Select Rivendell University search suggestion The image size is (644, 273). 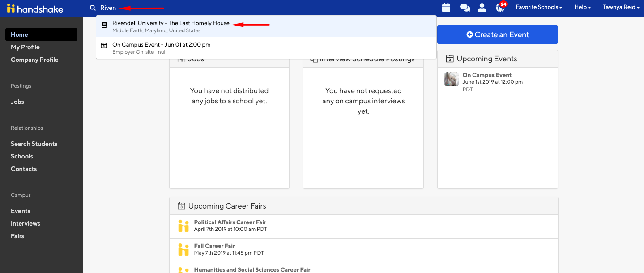[x=266, y=26]
